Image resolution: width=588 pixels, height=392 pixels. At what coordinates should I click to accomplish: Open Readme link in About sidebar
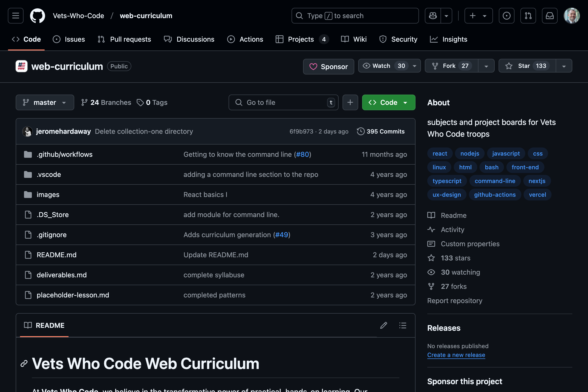(447, 216)
